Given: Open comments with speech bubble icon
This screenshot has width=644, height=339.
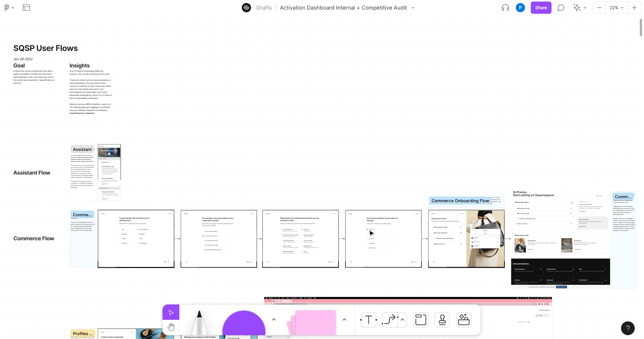Looking at the screenshot, I should coord(561,8).
